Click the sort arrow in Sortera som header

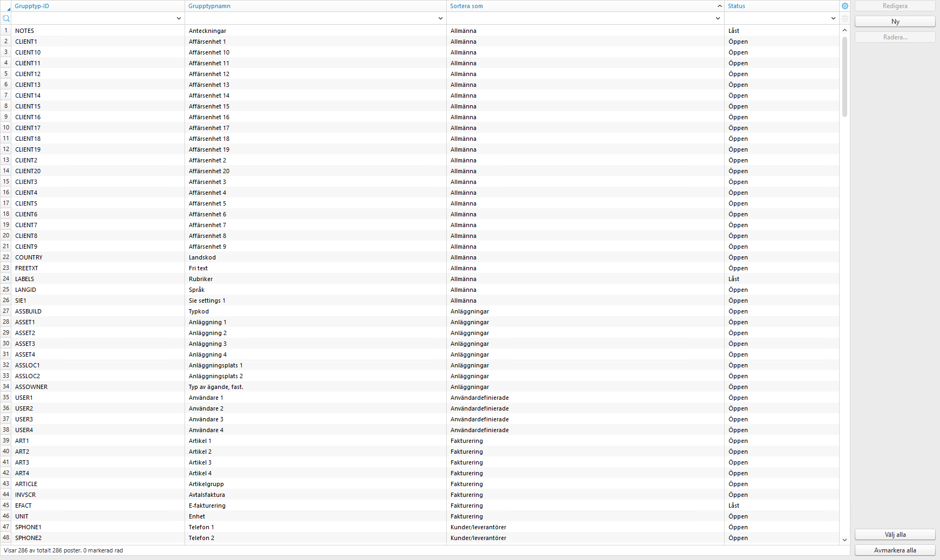(719, 6)
